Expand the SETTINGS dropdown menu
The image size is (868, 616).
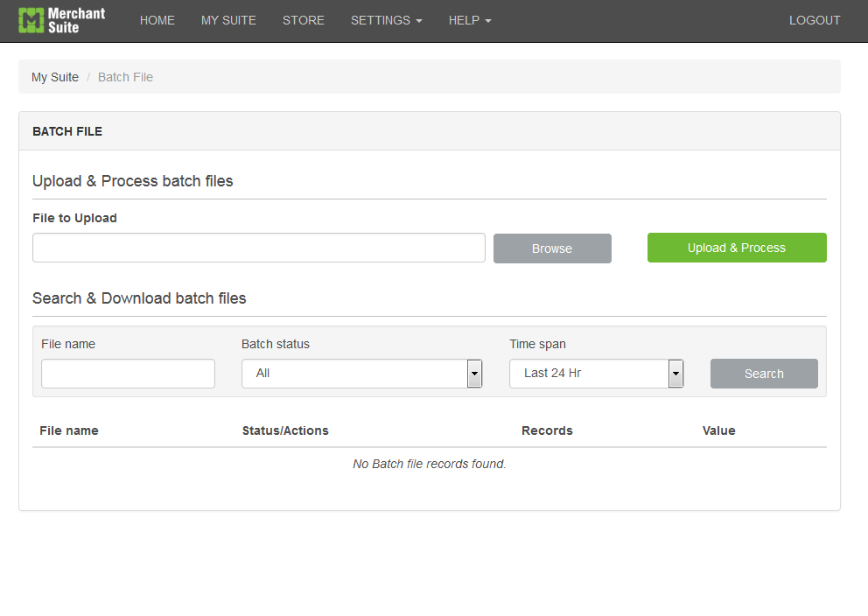(x=387, y=20)
